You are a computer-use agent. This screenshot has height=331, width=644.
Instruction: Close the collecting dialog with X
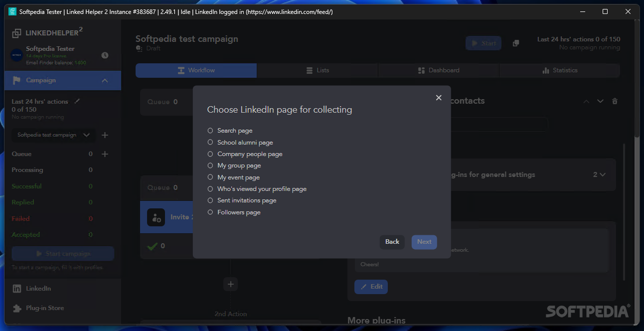(x=439, y=98)
